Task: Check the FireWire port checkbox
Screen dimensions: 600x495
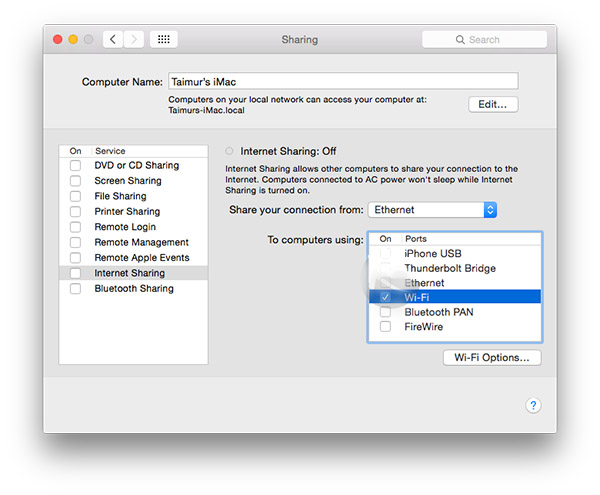Action: pyautogui.click(x=385, y=327)
